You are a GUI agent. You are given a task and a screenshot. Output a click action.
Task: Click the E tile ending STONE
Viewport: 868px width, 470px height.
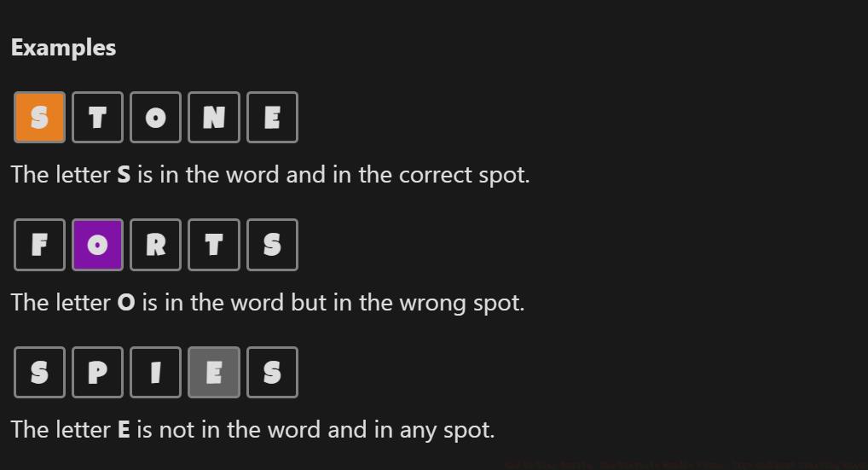[272, 117]
